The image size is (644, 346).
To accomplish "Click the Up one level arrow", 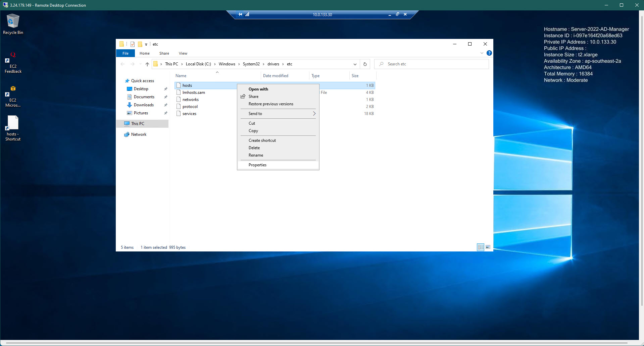I will coord(147,64).
